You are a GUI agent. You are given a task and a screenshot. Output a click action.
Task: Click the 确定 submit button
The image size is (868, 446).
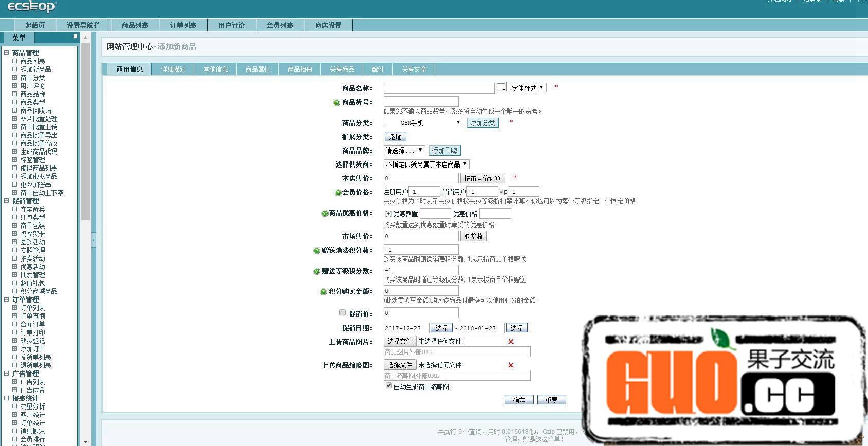coord(519,400)
